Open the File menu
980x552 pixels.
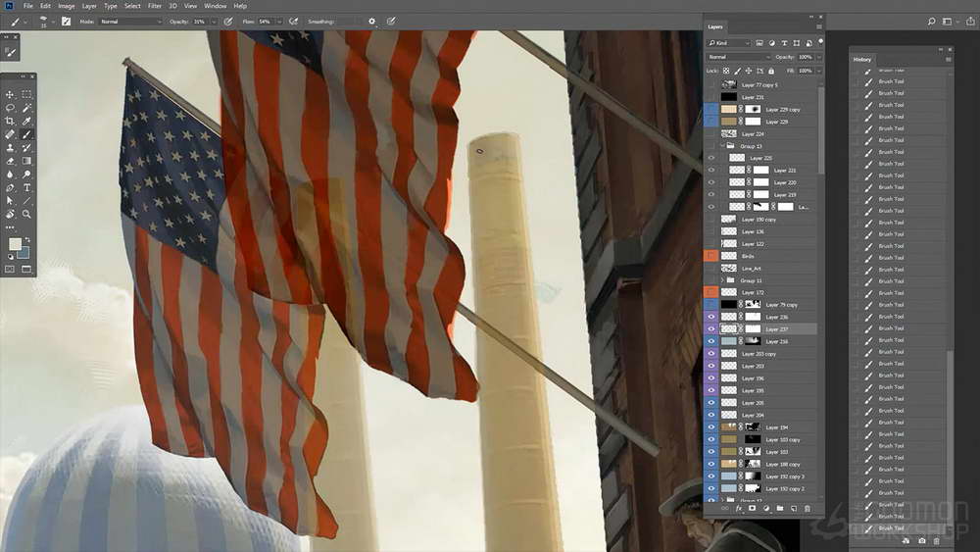click(x=28, y=6)
